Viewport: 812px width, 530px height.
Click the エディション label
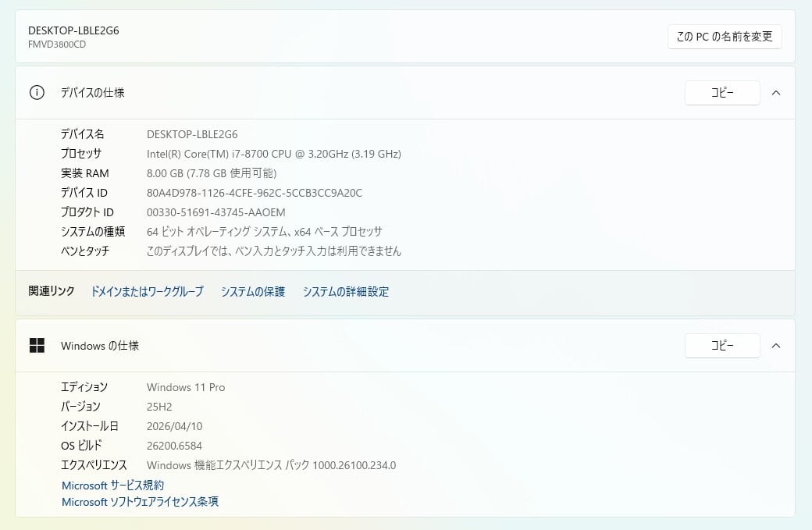84,387
